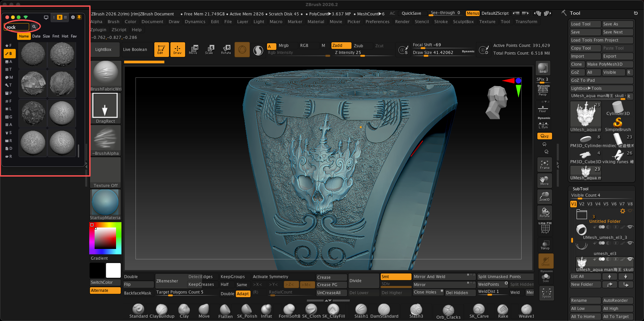Image resolution: width=644 pixels, height=321 pixels.
Task: Open the Zplugin menu
Action: (x=98, y=29)
